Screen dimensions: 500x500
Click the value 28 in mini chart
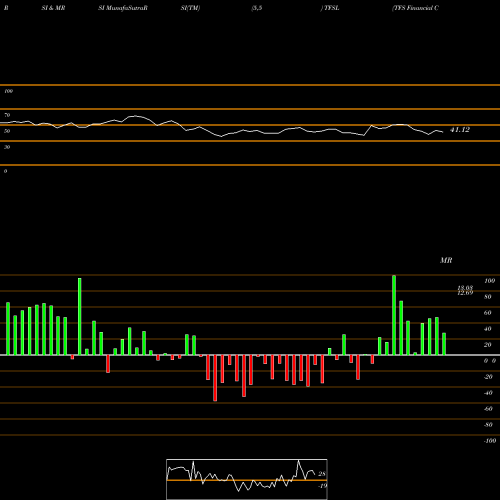(322, 474)
